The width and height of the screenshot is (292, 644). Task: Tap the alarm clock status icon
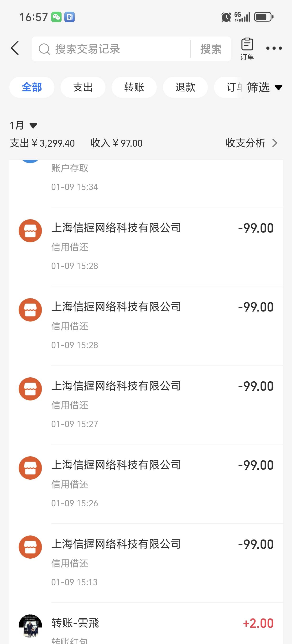click(226, 17)
